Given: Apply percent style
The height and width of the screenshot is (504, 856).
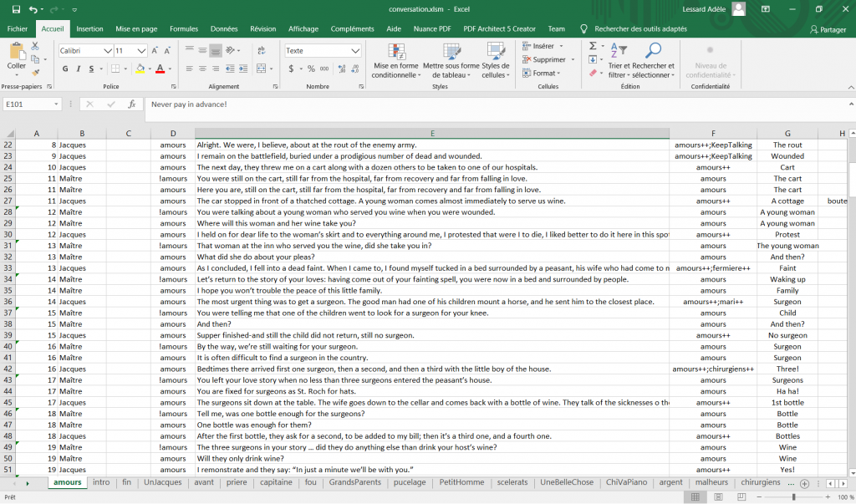Looking at the screenshot, I should click(x=311, y=69).
